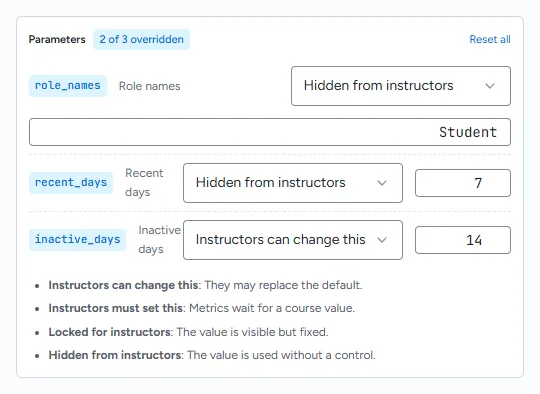Click the inactive_days parameter tag
Screen dimensions: 540x394
tap(77, 240)
